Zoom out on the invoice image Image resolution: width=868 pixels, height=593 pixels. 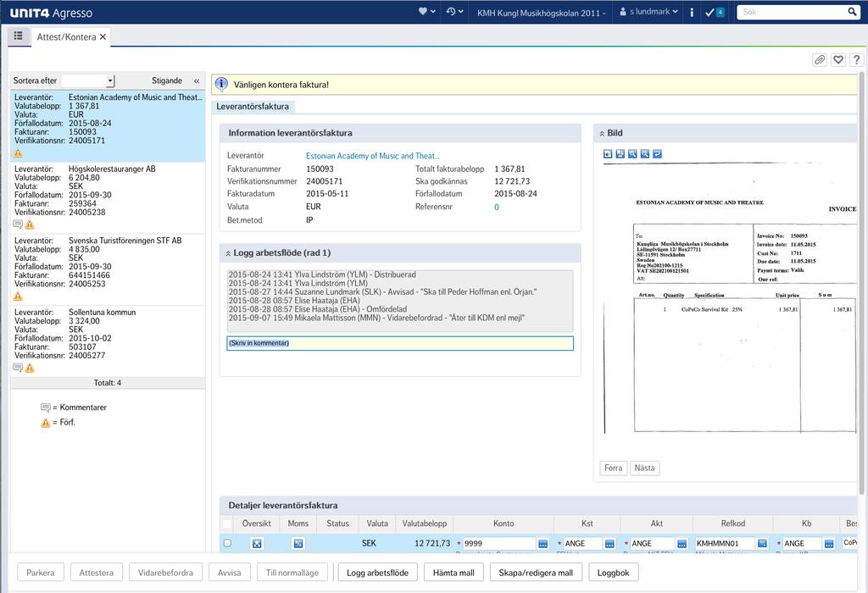point(644,154)
